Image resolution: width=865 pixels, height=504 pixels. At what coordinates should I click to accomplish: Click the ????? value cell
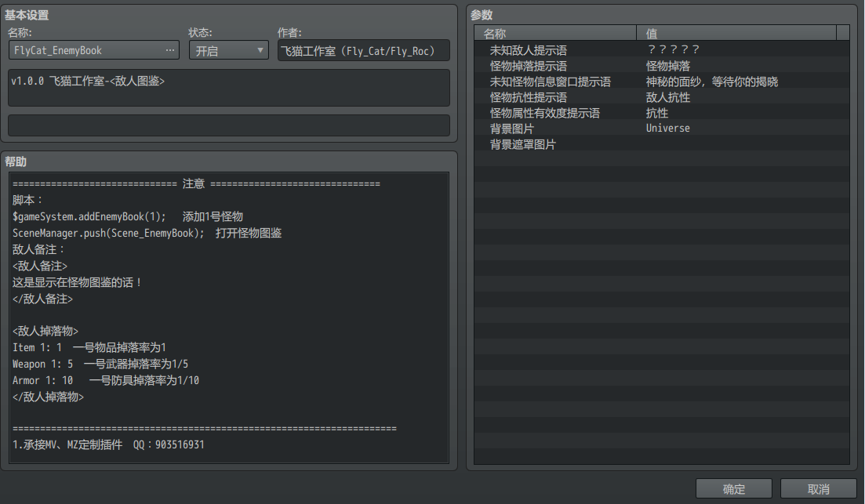click(x=672, y=49)
